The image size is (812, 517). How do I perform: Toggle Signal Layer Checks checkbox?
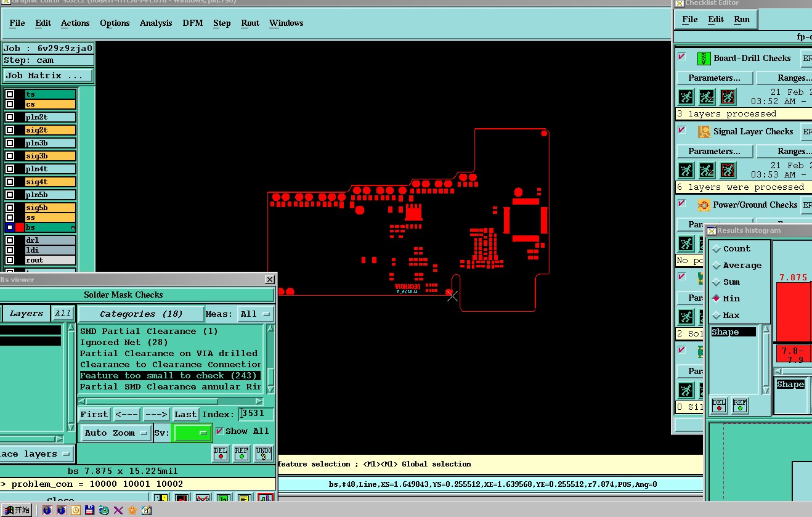pyautogui.click(x=681, y=130)
